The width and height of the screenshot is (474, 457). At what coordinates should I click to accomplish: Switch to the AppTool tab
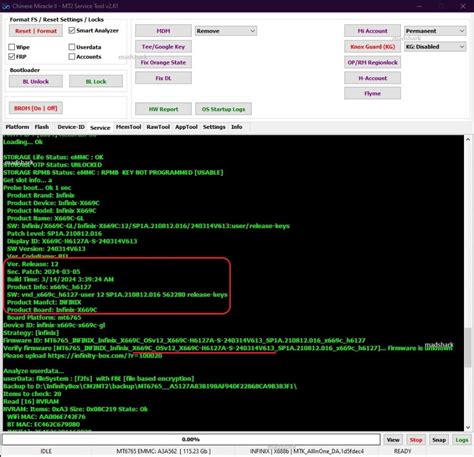[x=186, y=127]
